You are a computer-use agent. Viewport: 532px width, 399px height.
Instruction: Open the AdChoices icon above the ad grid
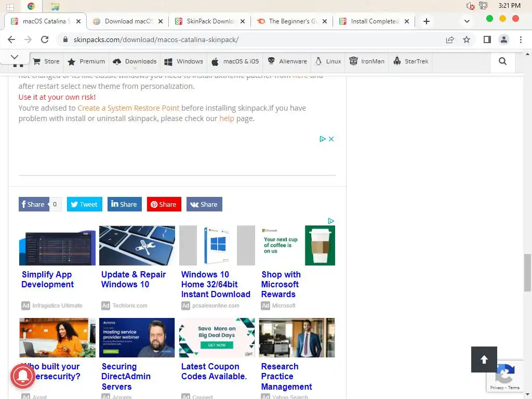(x=331, y=221)
